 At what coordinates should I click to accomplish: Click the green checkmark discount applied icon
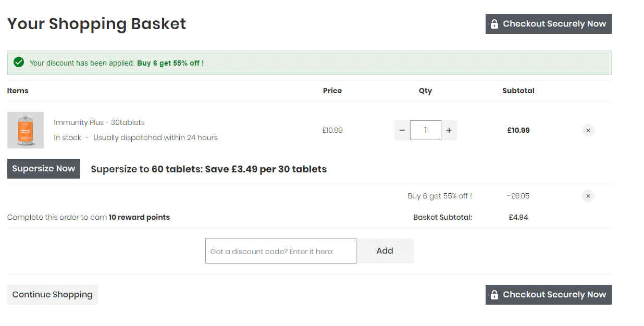pyautogui.click(x=19, y=62)
